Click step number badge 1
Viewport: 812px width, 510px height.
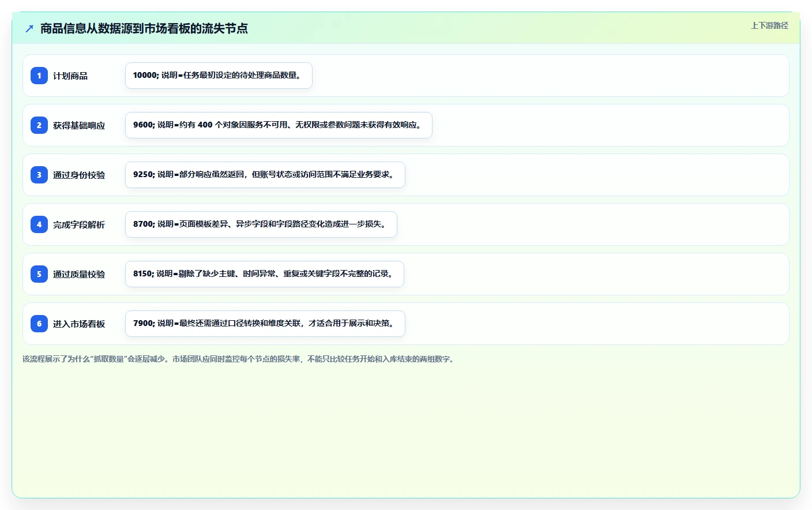39,76
